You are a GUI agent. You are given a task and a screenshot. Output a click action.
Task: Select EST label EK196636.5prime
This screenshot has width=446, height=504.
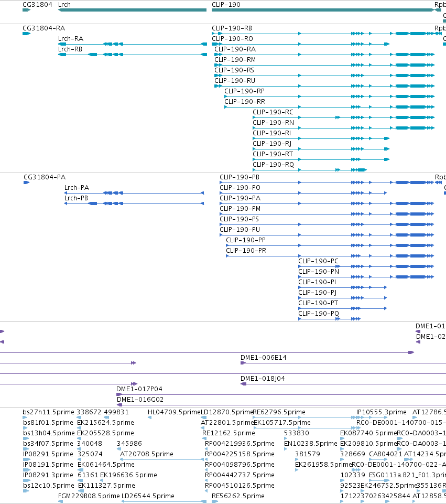[129, 475]
